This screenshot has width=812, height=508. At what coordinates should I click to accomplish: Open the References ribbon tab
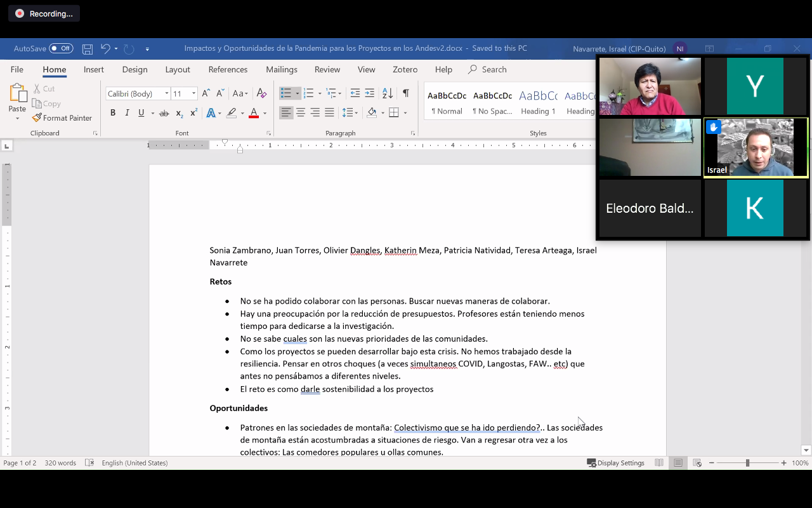coord(228,70)
